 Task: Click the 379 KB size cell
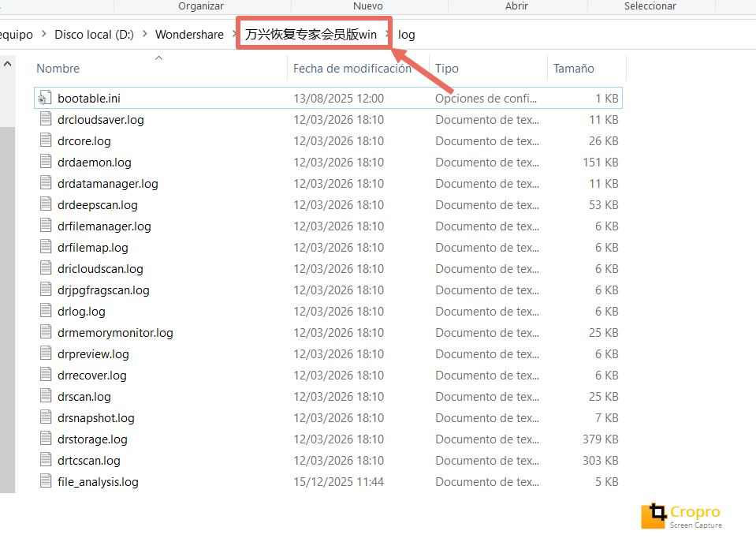(600, 439)
